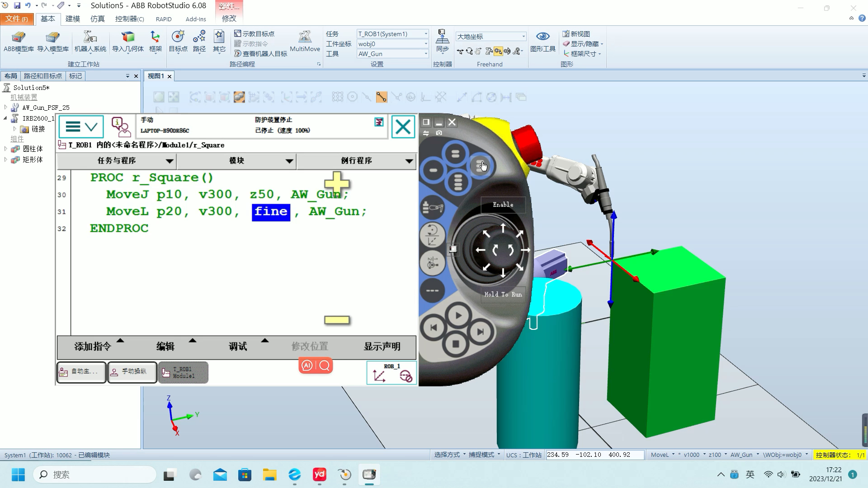Select the highlighted fine zone argument
868x488 pixels.
click(271, 211)
